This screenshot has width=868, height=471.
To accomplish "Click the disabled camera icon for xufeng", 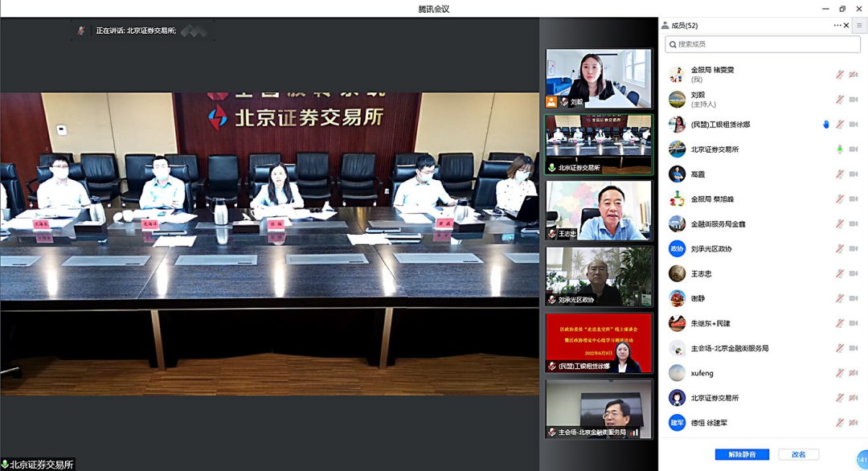I will 854,374.
